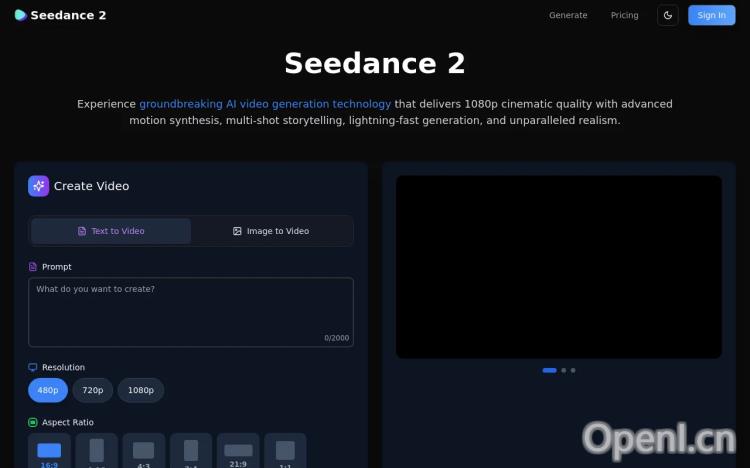Choose the tall portrait ratio next to 16:9
This screenshot has height=468, width=750.
coord(97,451)
